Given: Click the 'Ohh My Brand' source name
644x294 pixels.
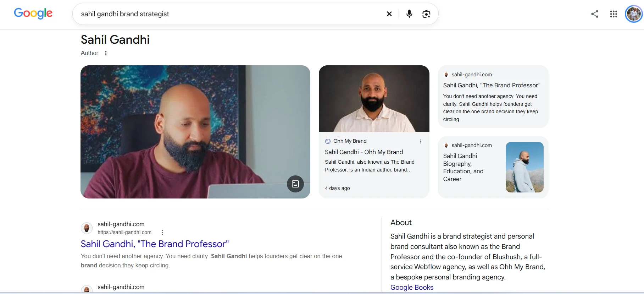Looking at the screenshot, I should (x=350, y=141).
